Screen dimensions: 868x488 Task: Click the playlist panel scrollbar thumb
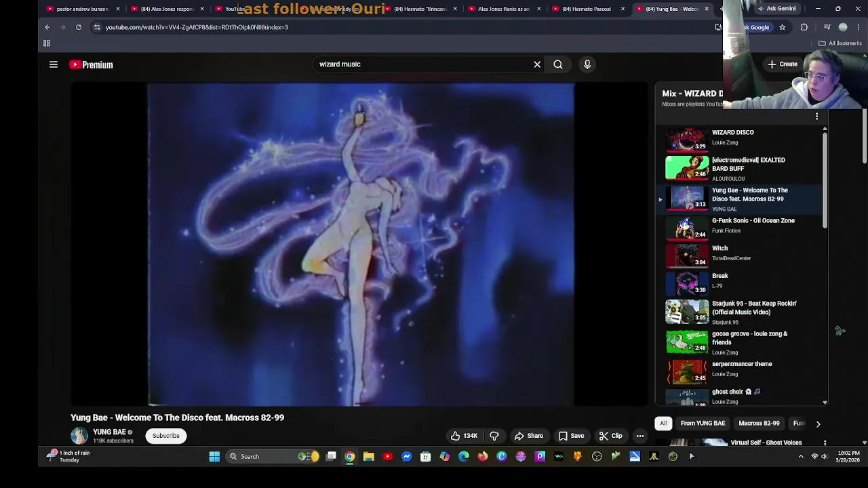point(825,180)
